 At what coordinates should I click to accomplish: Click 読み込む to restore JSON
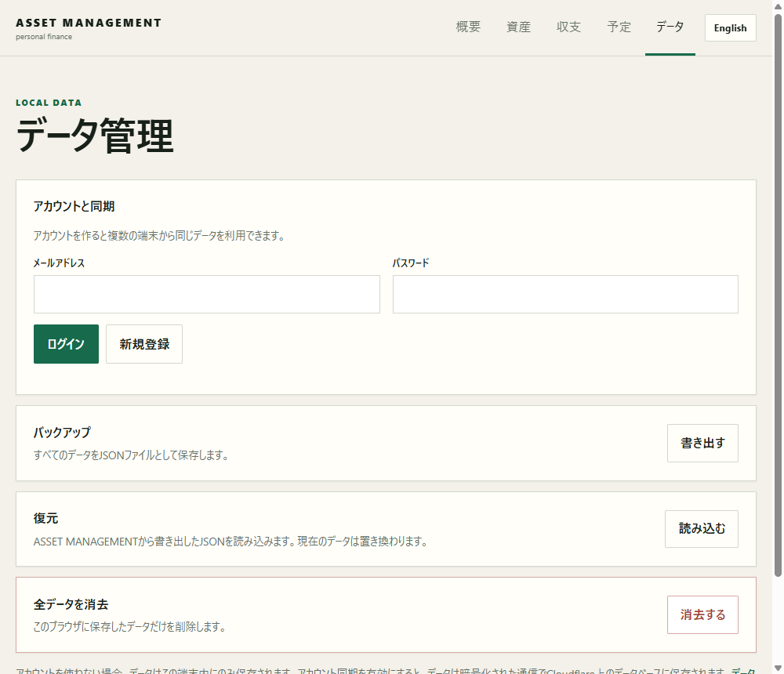point(701,529)
